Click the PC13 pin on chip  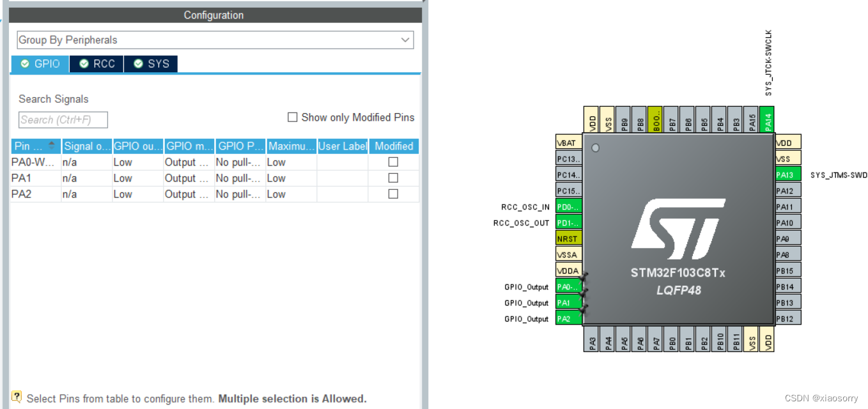(x=568, y=159)
